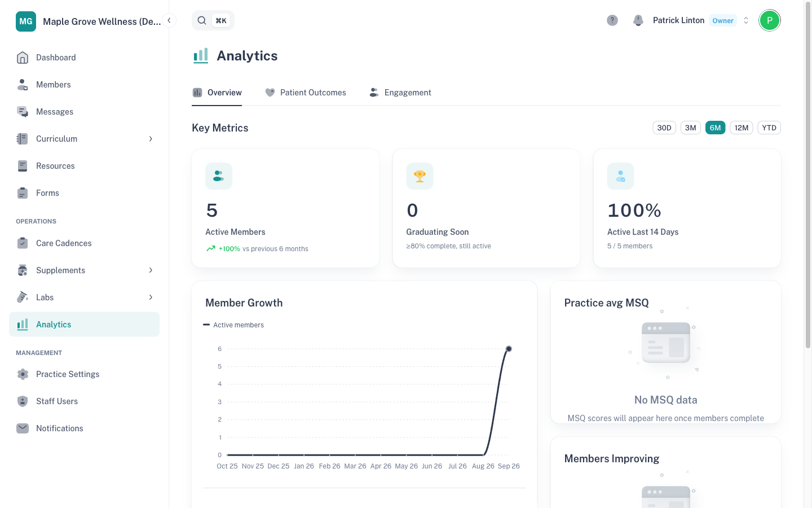This screenshot has width=812, height=508.
Task: Select the 12M time range
Action: click(742, 128)
